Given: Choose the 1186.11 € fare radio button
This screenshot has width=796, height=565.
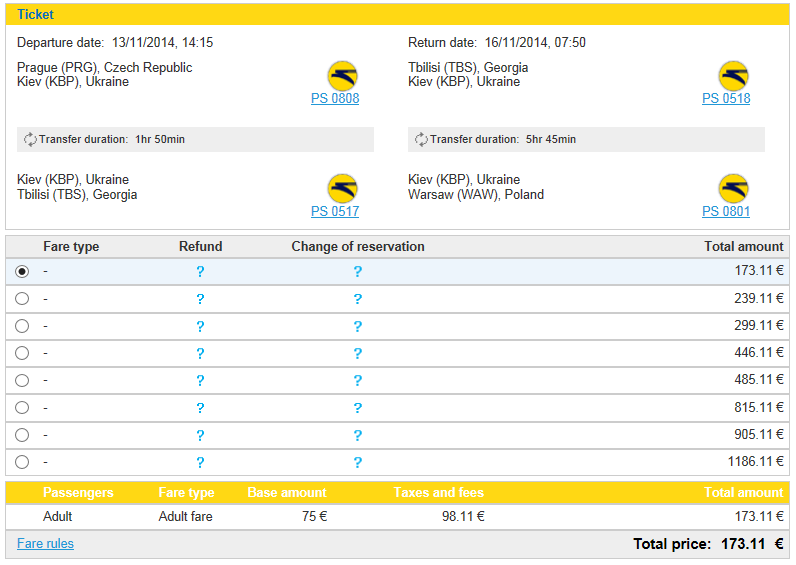Looking at the screenshot, I should [22, 462].
